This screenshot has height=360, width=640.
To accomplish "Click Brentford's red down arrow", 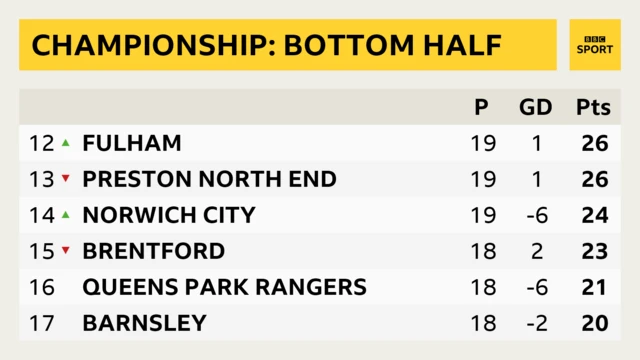I will (x=66, y=250).
